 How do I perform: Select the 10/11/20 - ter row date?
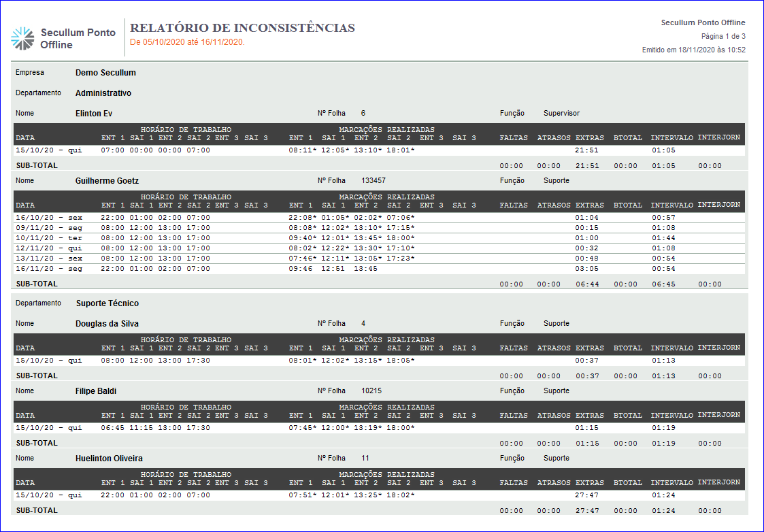tap(49, 238)
